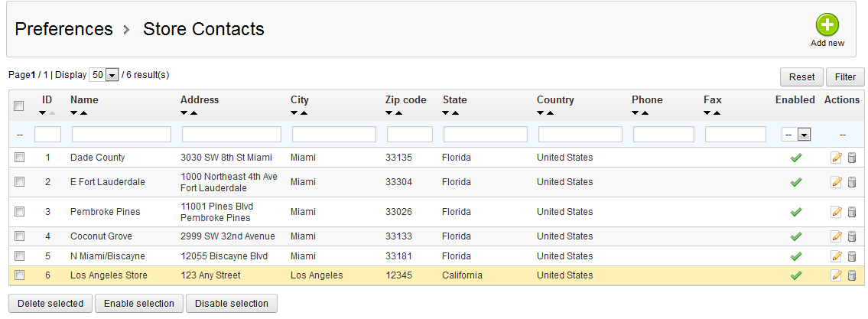This screenshot has width=868, height=319.
Task: Sort Country column descending
Action: pyautogui.click(x=540, y=113)
